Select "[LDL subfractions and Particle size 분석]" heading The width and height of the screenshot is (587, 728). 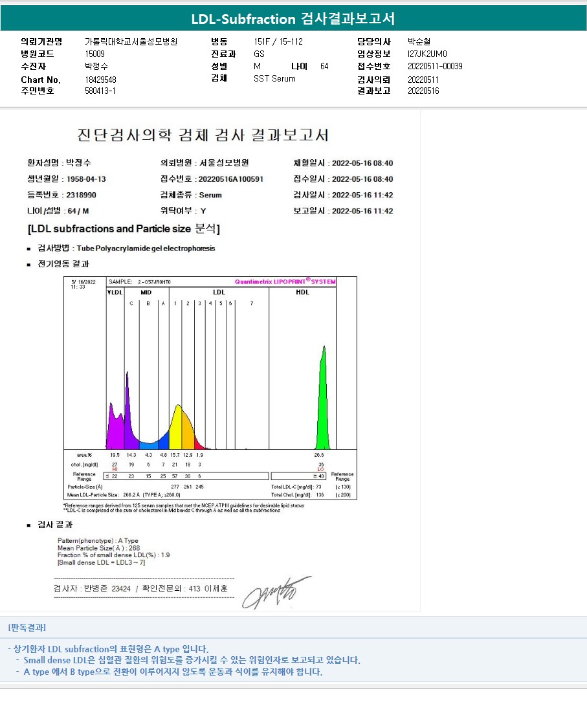(124, 229)
